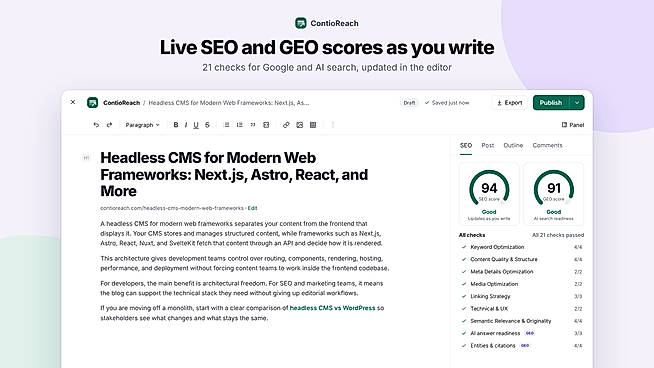This screenshot has width=654, height=368.
Task: Open the Publish options dropdown arrow
Action: click(x=577, y=103)
